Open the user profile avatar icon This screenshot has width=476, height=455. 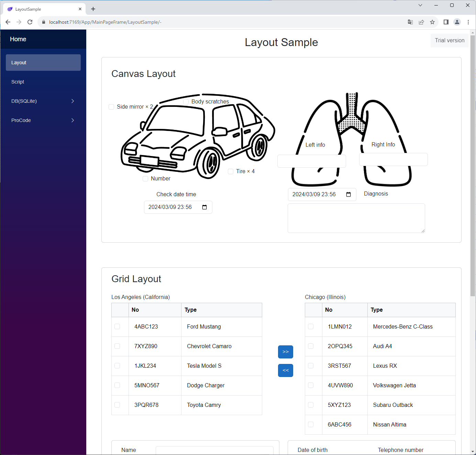pos(457,22)
